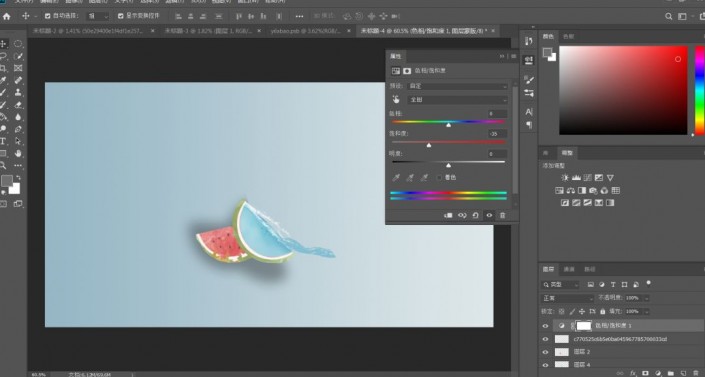Screen dimensions: 705x377
Task: Open the Auto-Select target dropdown
Action: click(98, 16)
